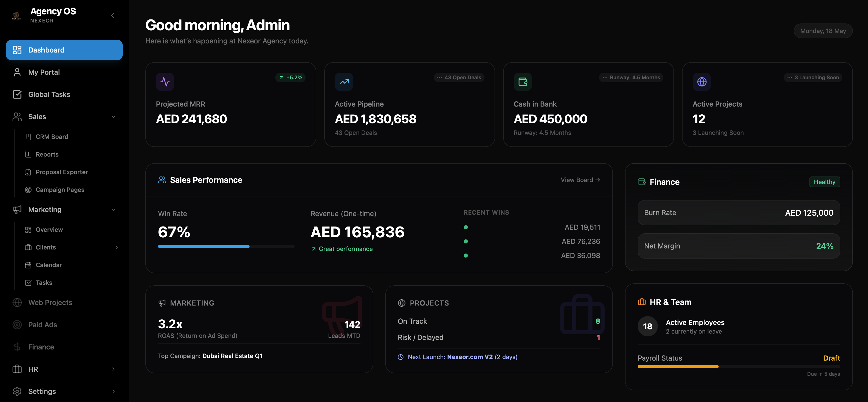Click the Marketing Tasks checkbox icon
This screenshot has height=402, width=868.
[x=28, y=283]
